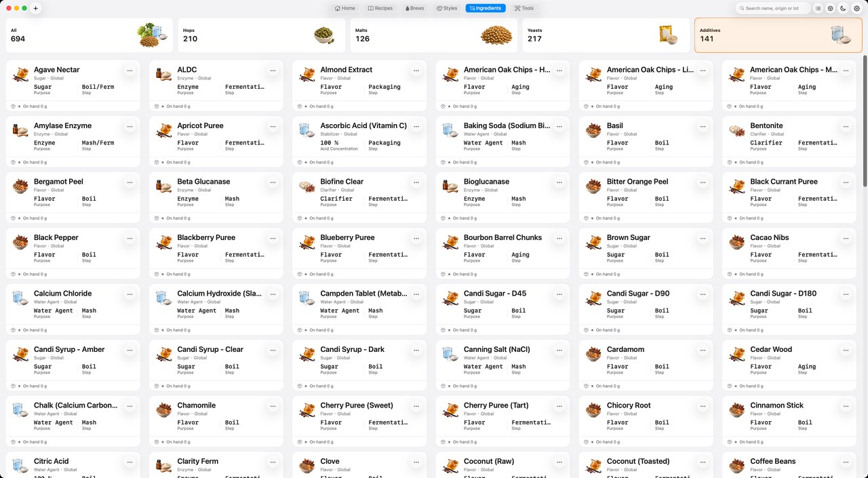The height and width of the screenshot is (478, 868).
Task: Click the Cinnamon Stick ingredient icon
Action: (x=736, y=410)
